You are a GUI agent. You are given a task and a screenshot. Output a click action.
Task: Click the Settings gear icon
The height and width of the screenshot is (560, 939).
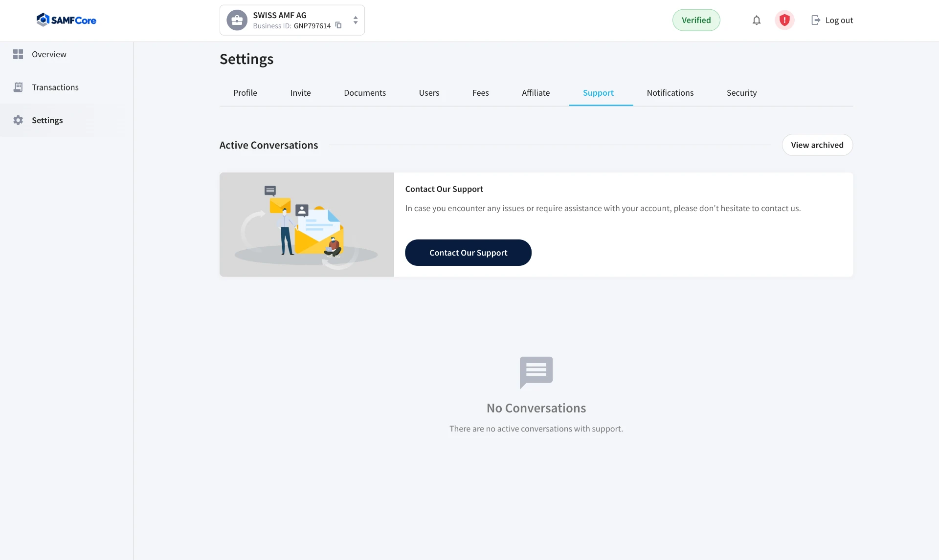18,120
